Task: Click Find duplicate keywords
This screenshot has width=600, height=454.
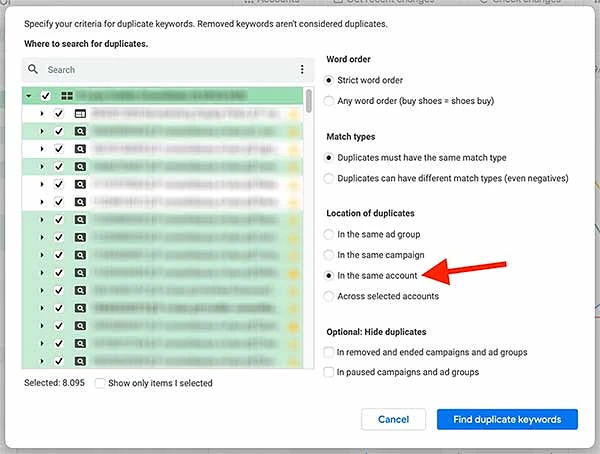Action: pyautogui.click(x=507, y=419)
